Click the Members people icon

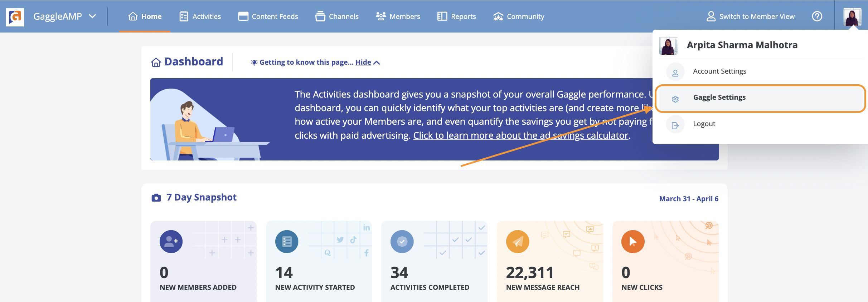(x=381, y=16)
